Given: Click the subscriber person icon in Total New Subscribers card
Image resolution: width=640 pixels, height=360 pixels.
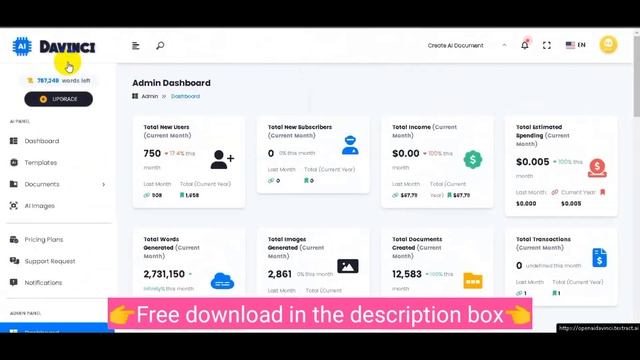Looking at the screenshot, I should coord(350,145).
